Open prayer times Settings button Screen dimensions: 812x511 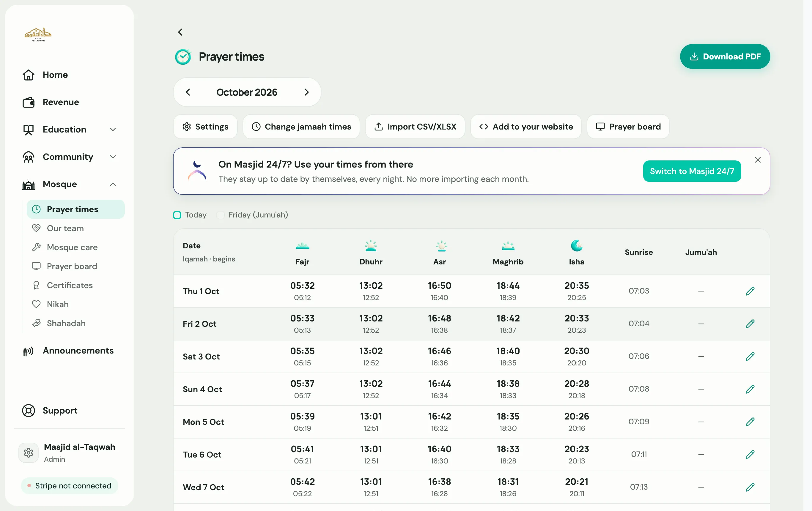pyautogui.click(x=205, y=127)
